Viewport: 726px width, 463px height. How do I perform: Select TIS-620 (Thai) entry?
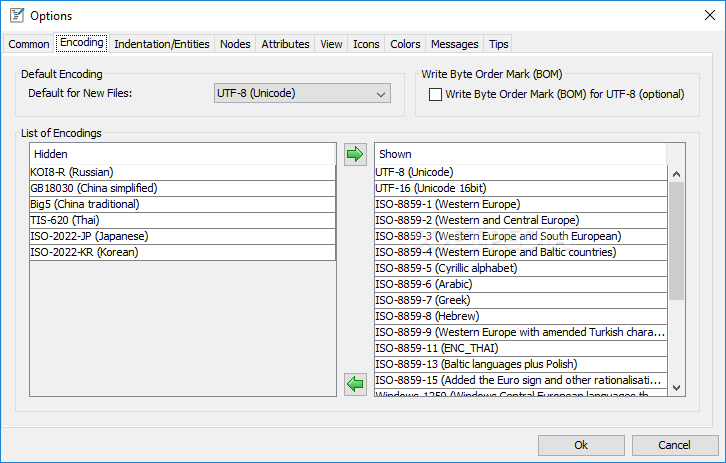point(182,220)
